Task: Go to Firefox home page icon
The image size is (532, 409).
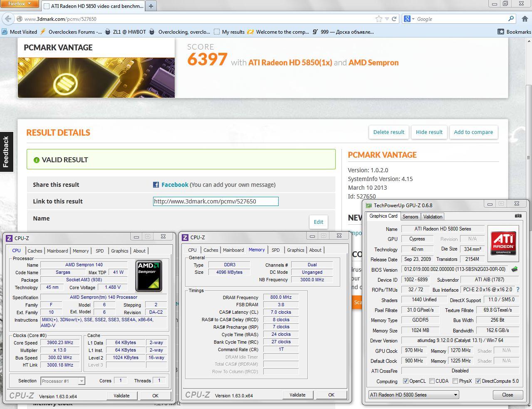Action: tap(525, 19)
